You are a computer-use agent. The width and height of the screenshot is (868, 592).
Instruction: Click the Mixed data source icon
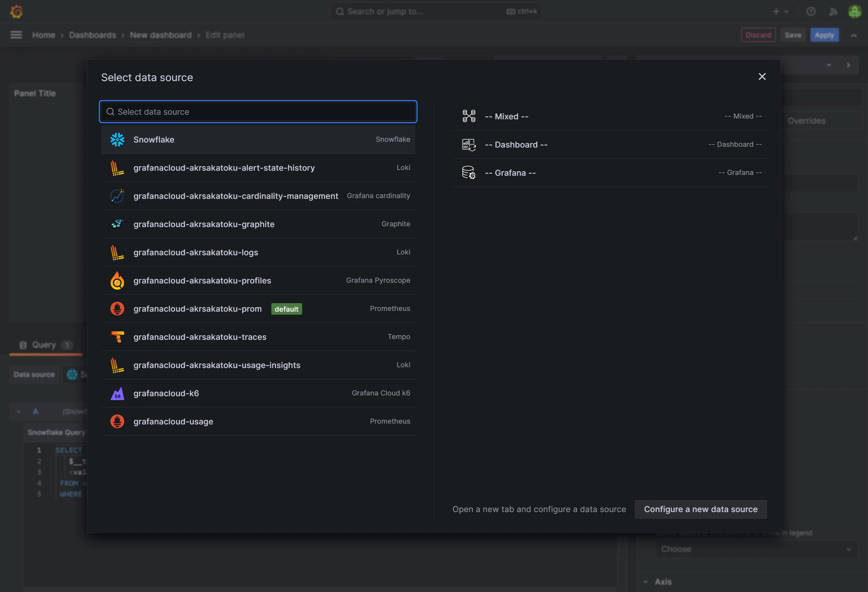point(469,116)
